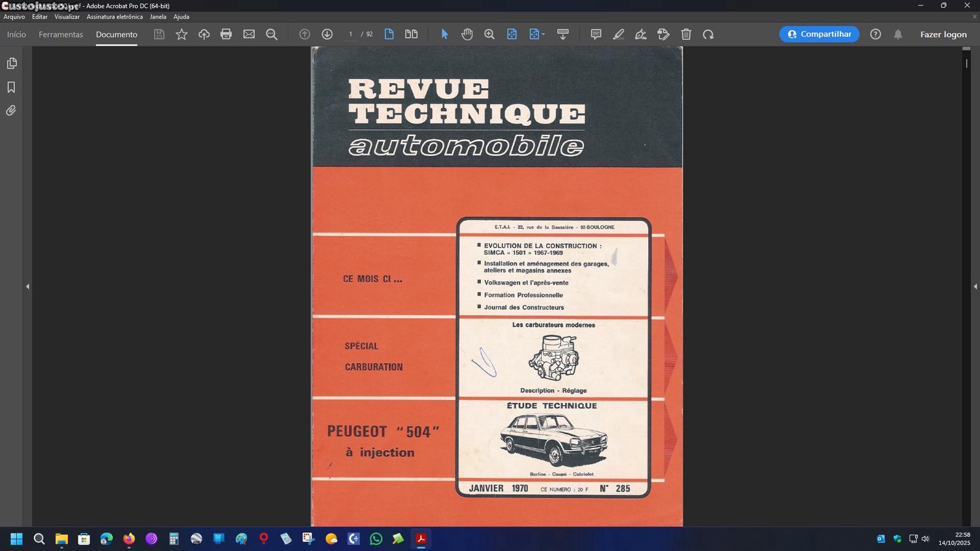Switch to the Ferramentas tab
The height and width of the screenshot is (551, 980).
click(61, 34)
